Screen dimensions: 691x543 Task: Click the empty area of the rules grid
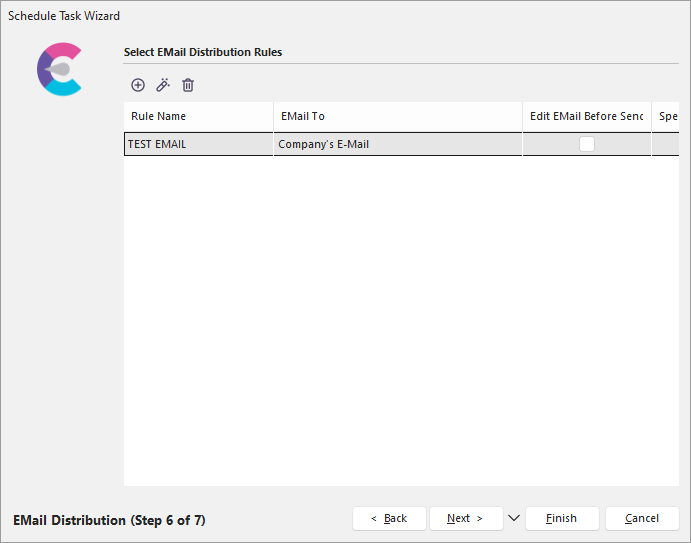pyautogui.click(x=400, y=320)
